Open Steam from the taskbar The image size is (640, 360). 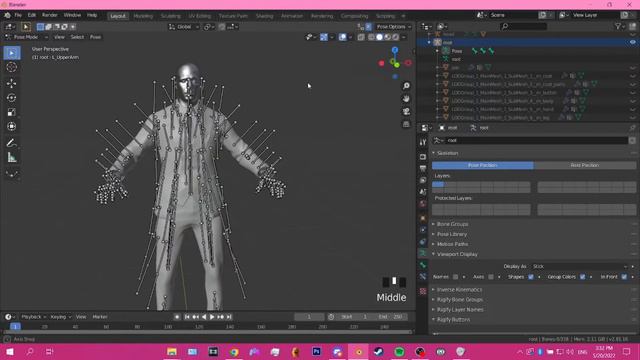click(x=378, y=352)
